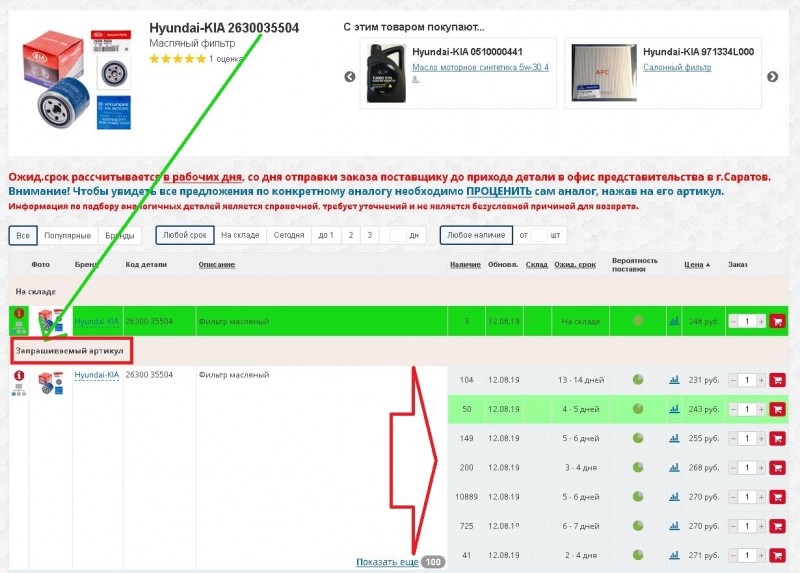Viewport: 800px width, 573px height.
Task: Open Hyundai-KIA brand link in requested article row
Action: pos(96,375)
